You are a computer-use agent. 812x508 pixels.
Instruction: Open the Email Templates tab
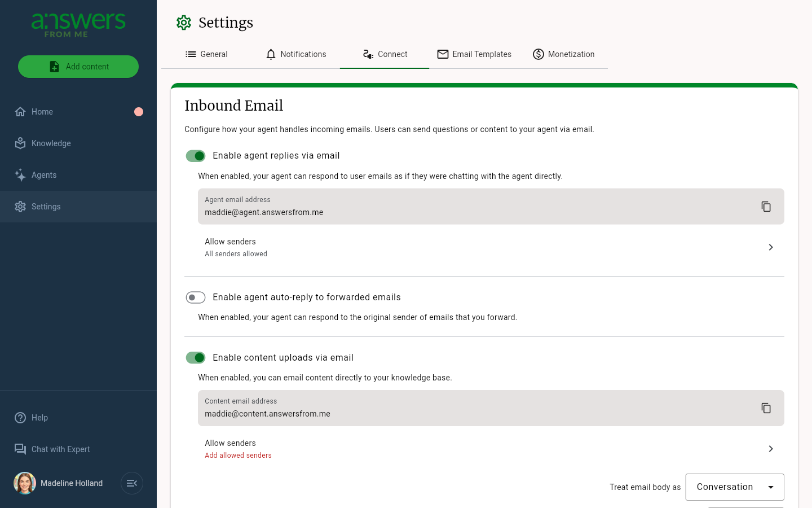point(474,54)
